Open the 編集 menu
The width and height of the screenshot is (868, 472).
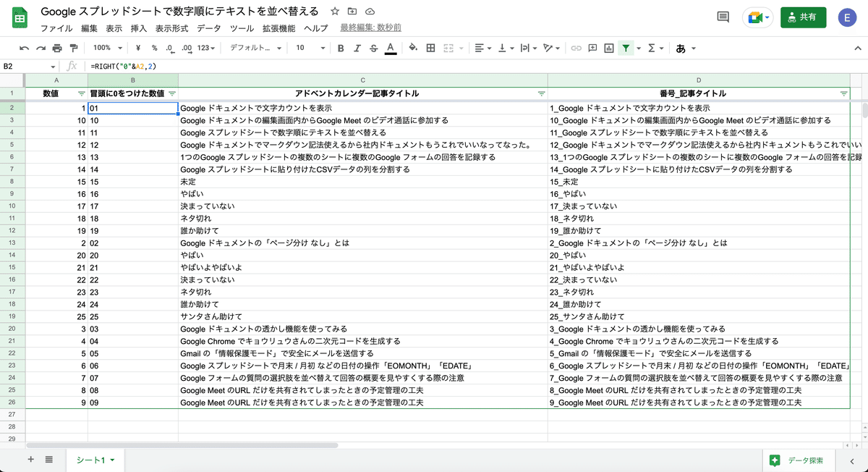(89, 28)
